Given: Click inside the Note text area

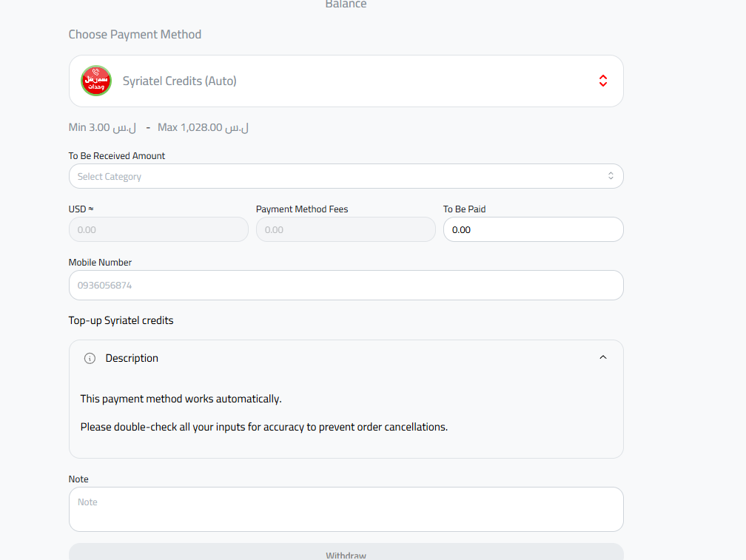Looking at the screenshot, I should point(346,509).
